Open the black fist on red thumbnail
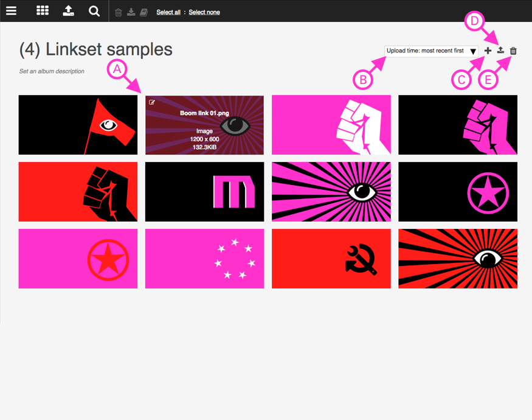This screenshot has width=532, height=420. click(78, 192)
